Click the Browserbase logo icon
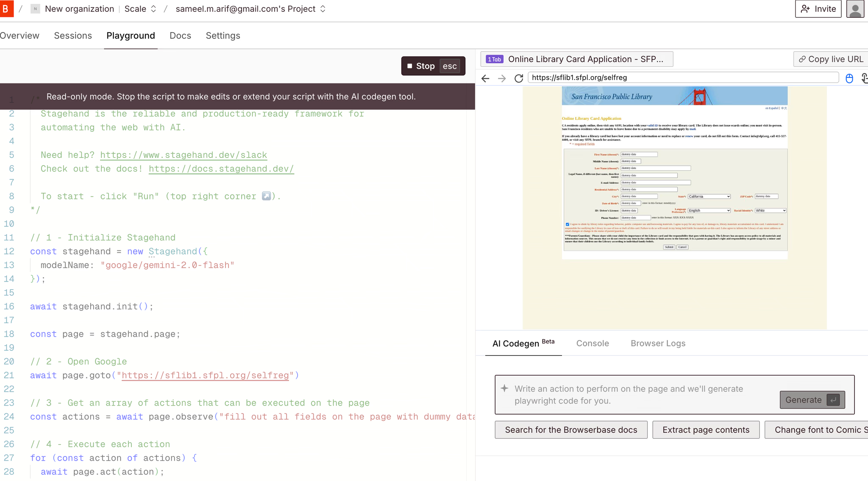The width and height of the screenshot is (868, 481). (6, 8)
